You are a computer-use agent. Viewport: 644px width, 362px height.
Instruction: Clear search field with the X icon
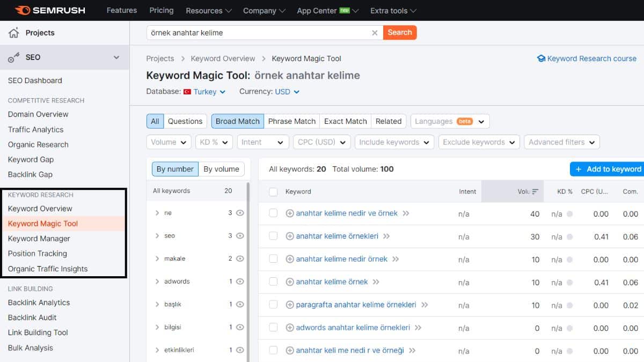pos(375,33)
